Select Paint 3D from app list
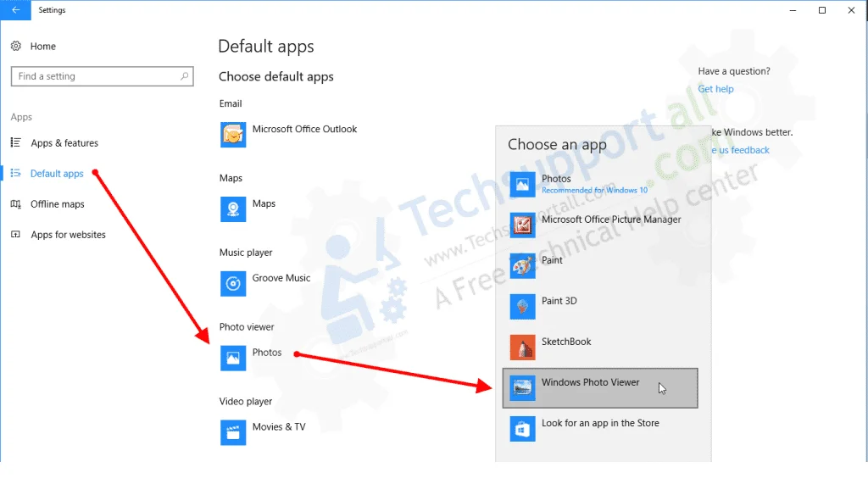The image size is (868, 495). coord(600,307)
